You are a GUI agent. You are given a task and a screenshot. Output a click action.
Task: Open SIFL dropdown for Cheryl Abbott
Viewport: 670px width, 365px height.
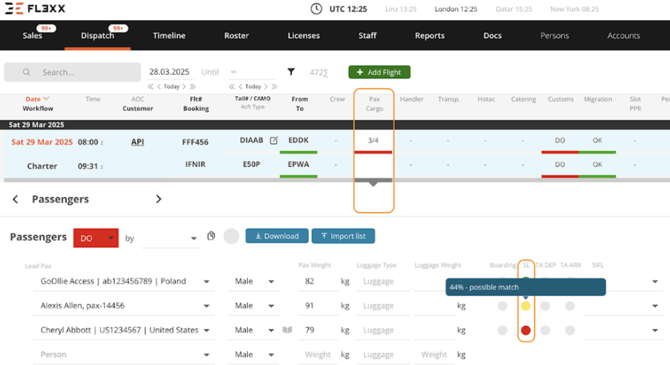click(x=655, y=330)
